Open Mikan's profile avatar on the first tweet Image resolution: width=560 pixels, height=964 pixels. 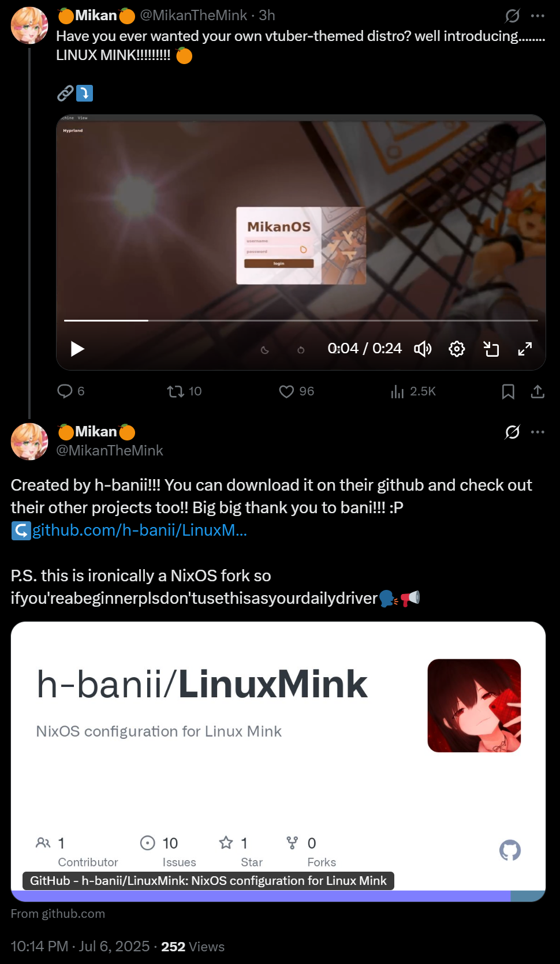tap(29, 25)
